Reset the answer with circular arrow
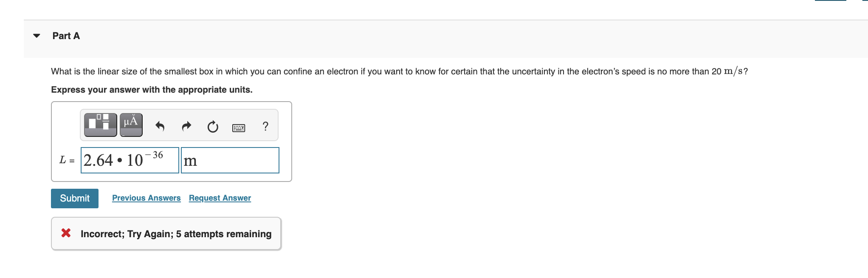The image size is (868, 278). [x=213, y=126]
